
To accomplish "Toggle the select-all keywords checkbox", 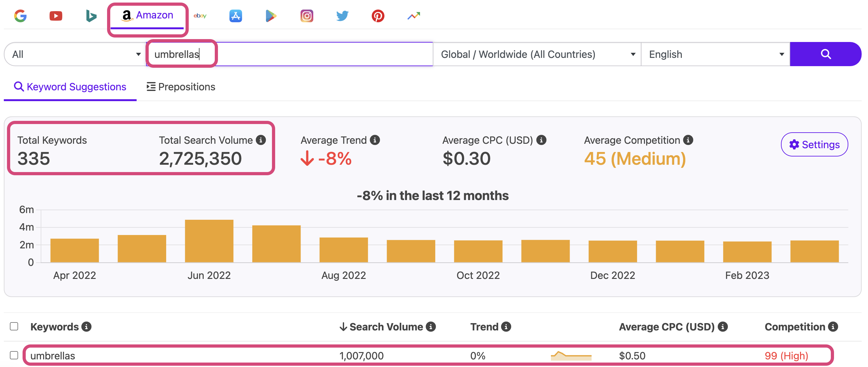I will [x=14, y=327].
